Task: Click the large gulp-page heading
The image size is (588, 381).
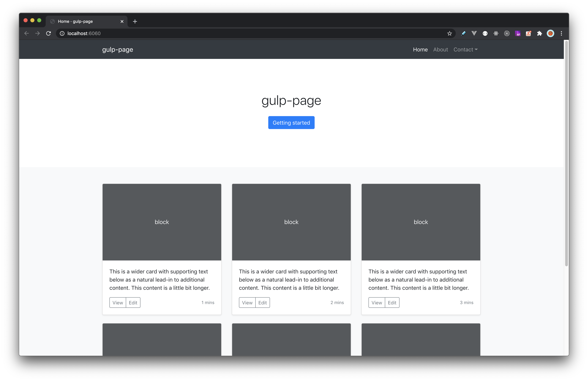Action: 291,101
